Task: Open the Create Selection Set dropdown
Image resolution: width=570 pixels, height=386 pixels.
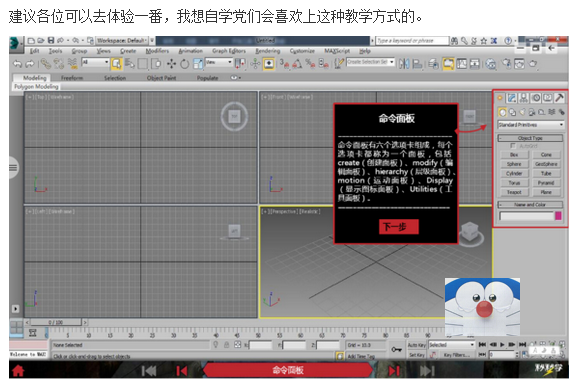Action: tap(370, 62)
